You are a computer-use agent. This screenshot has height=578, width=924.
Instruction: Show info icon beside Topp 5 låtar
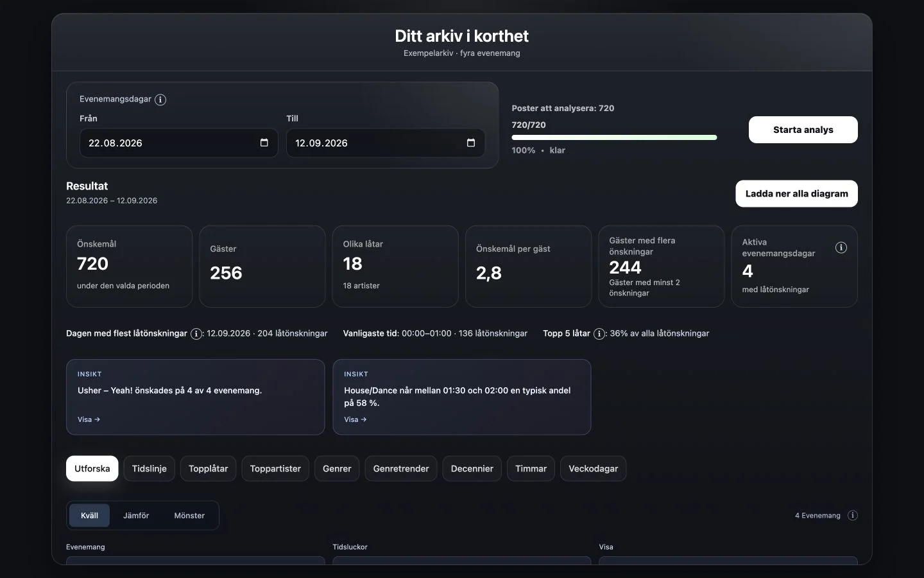[x=599, y=334]
